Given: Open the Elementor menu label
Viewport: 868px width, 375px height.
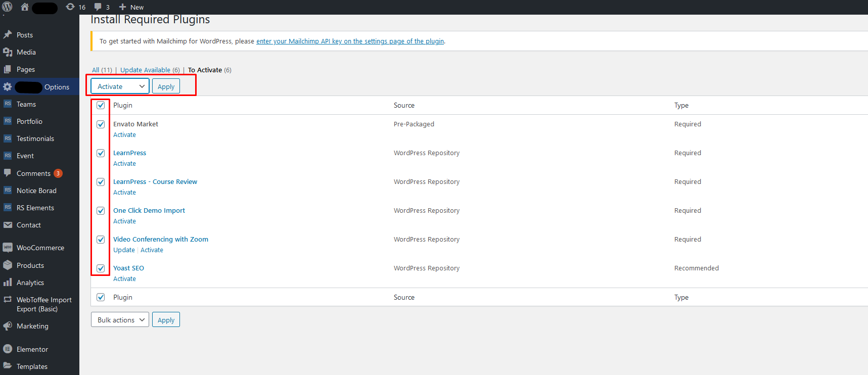Looking at the screenshot, I should pyautogui.click(x=32, y=349).
